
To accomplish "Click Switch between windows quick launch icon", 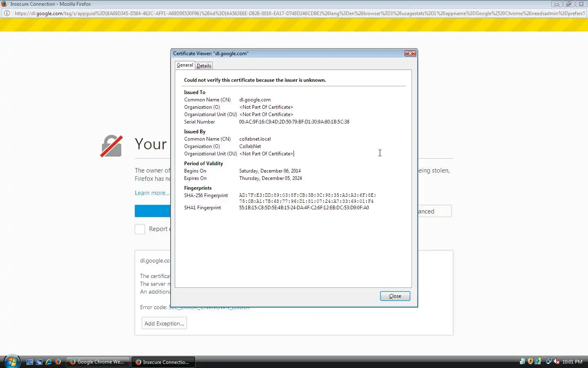I will [x=39, y=362].
